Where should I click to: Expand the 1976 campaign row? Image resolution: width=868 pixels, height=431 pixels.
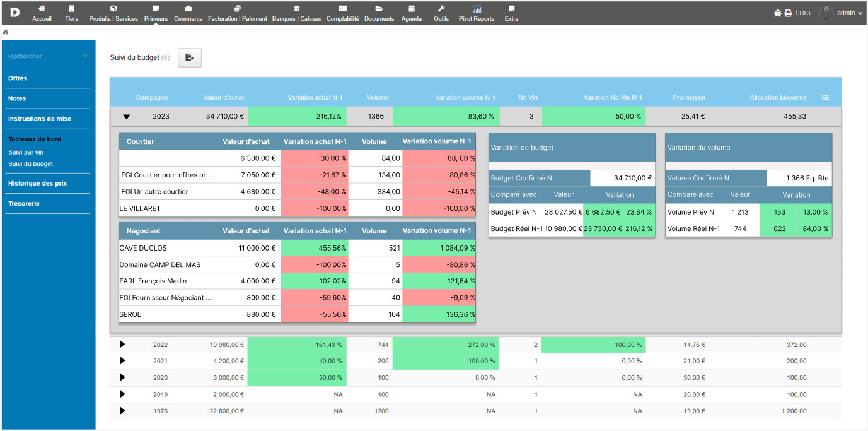[x=122, y=411]
